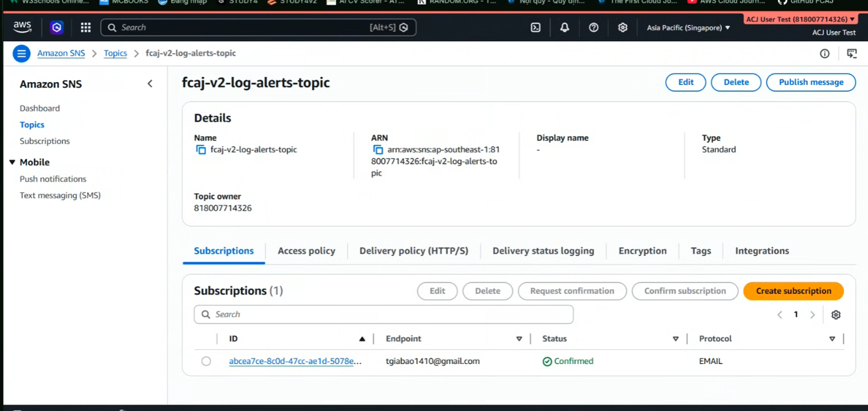Click the AWS logo home icon
The height and width of the screenshot is (411, 868).
22,27
